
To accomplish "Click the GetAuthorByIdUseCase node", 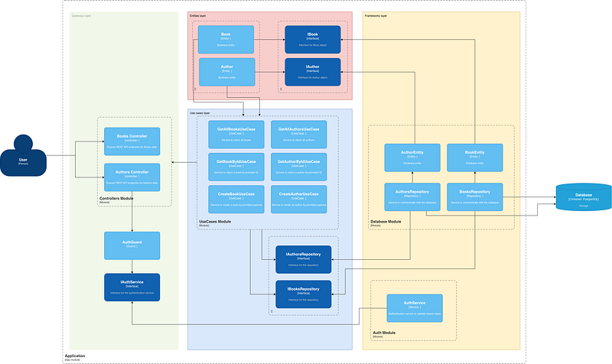I will (298, 167).
